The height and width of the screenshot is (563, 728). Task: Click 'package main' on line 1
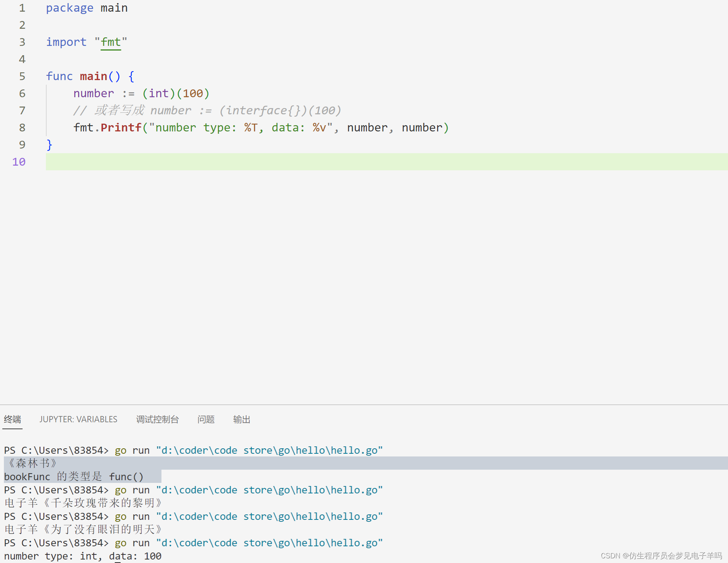[87, 8]
